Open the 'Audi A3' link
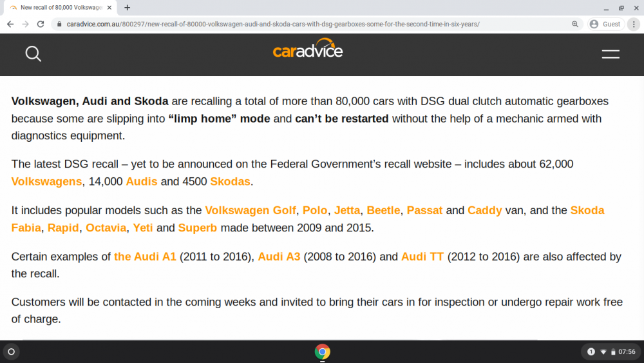644x363 pixels. coord(279,257)
